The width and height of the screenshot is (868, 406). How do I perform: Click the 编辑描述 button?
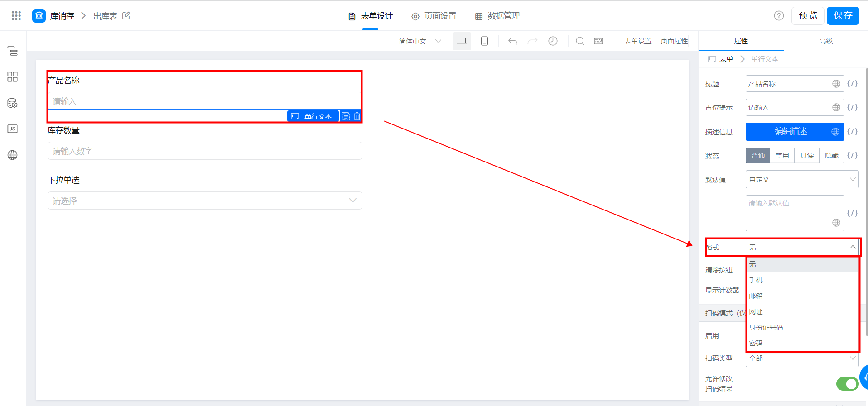[x=791, y=131]
